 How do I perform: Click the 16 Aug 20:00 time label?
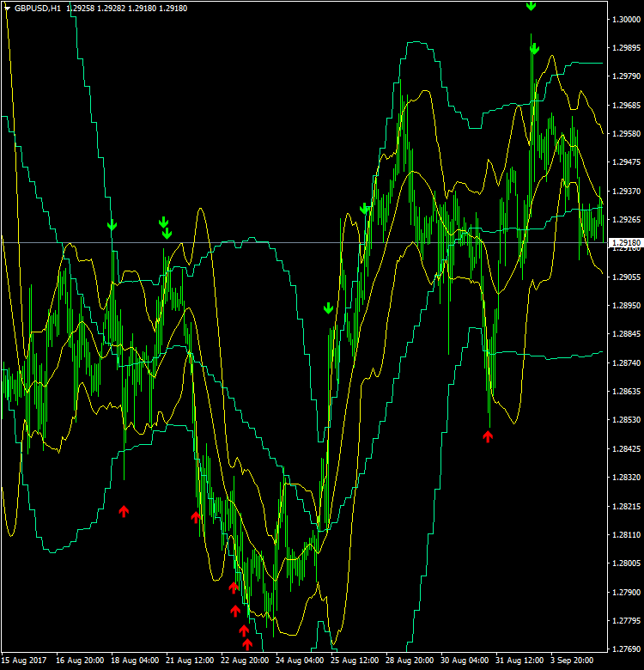coord(80,661)
